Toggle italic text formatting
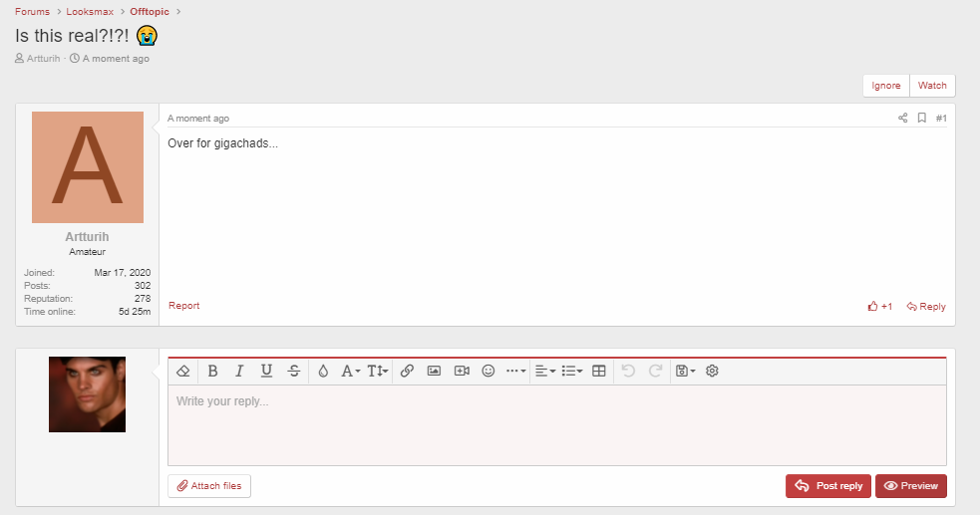Screen dimensions: 980x515 (239, 371)
